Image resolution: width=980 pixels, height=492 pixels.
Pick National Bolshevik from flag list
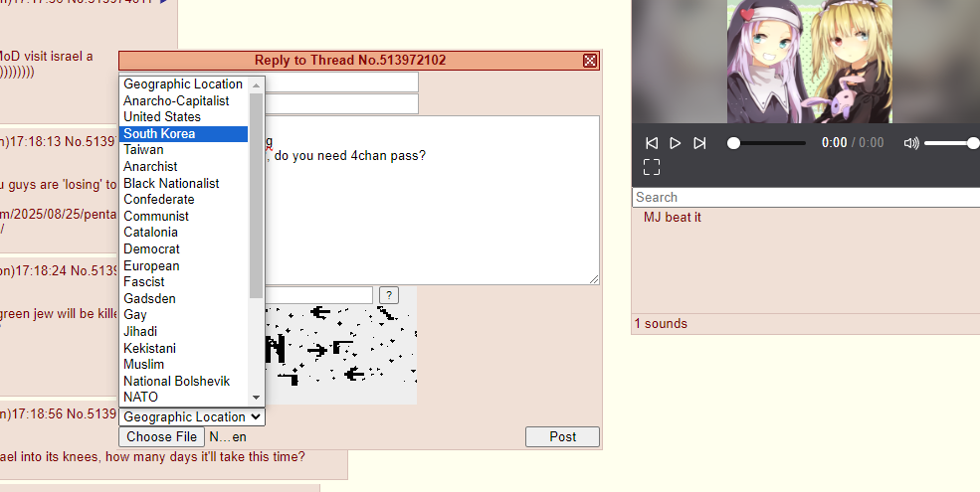coord(184,381)
